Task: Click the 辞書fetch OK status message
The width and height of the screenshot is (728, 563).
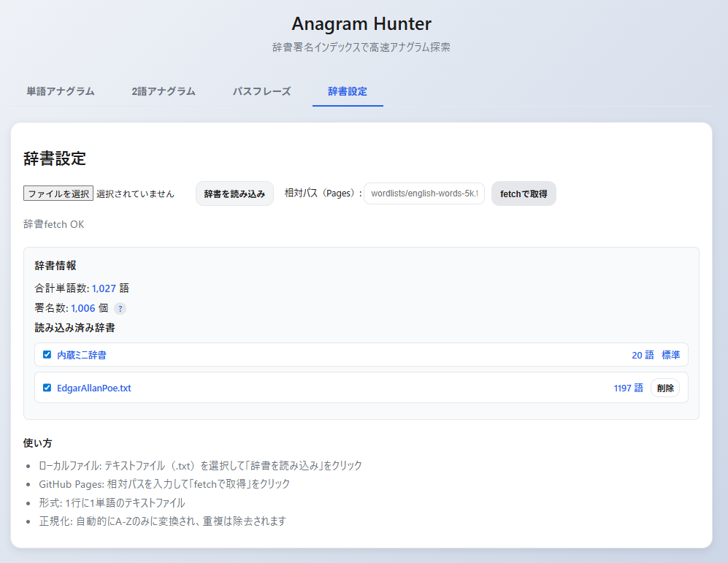Action: tap(53, 224)
